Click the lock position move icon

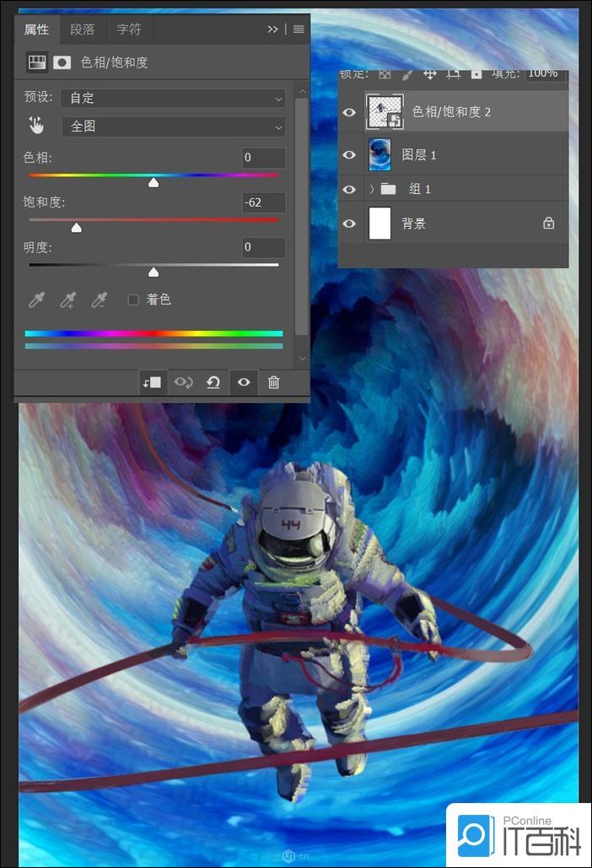coord(430,74)
